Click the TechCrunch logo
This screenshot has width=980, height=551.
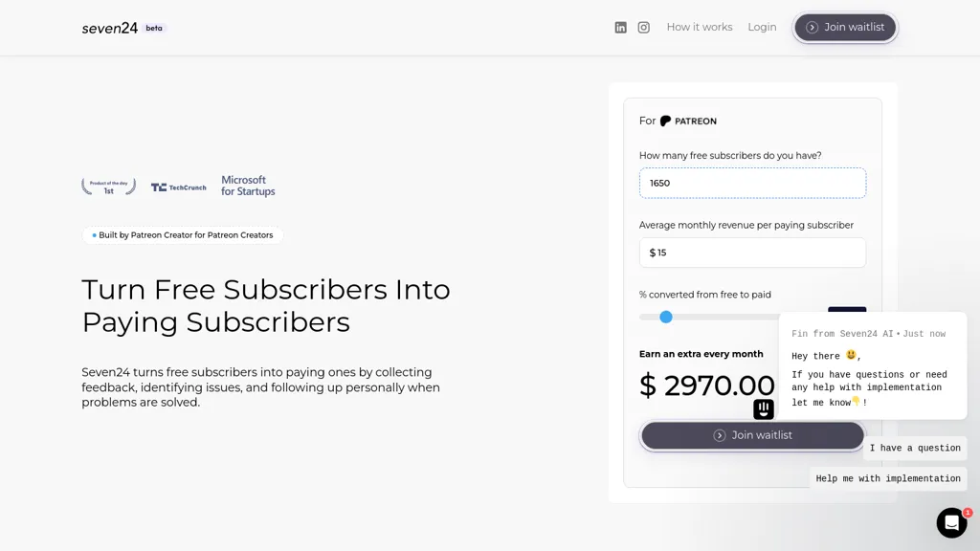click(x=178, y=187)
